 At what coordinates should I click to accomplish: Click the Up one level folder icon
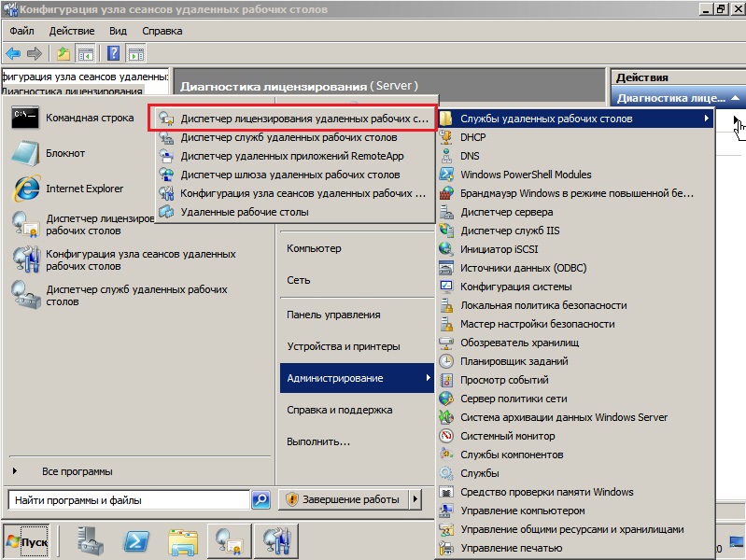pos(63,54)
